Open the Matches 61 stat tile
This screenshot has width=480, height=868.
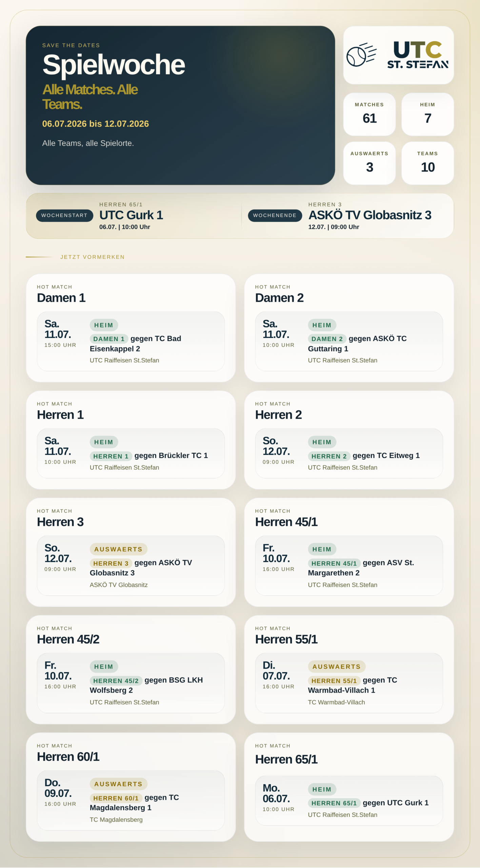coord(369,114)
